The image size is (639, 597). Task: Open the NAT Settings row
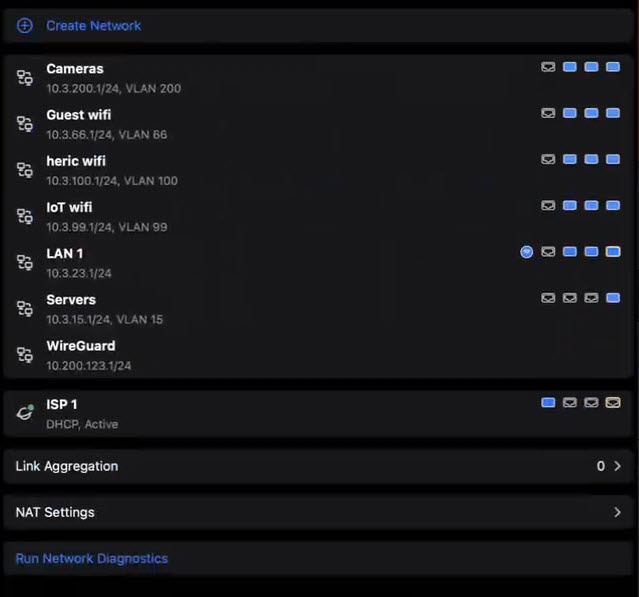click(x=55, y=512)
